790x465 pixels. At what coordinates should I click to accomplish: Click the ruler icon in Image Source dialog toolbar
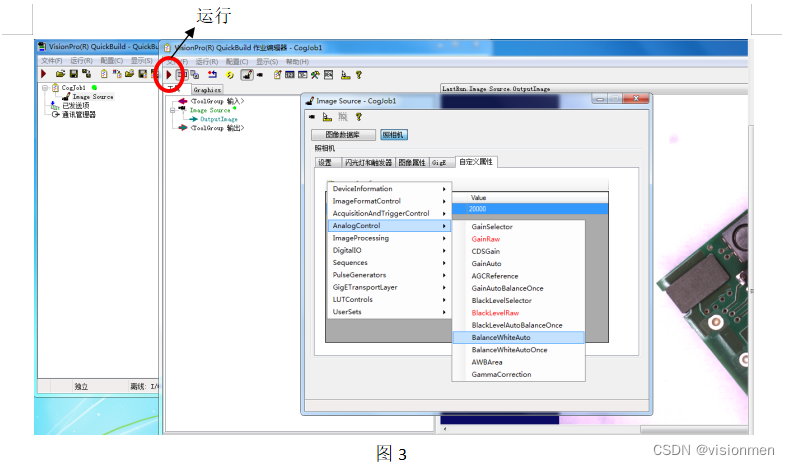pyautogui.click(x=327, y=117)
